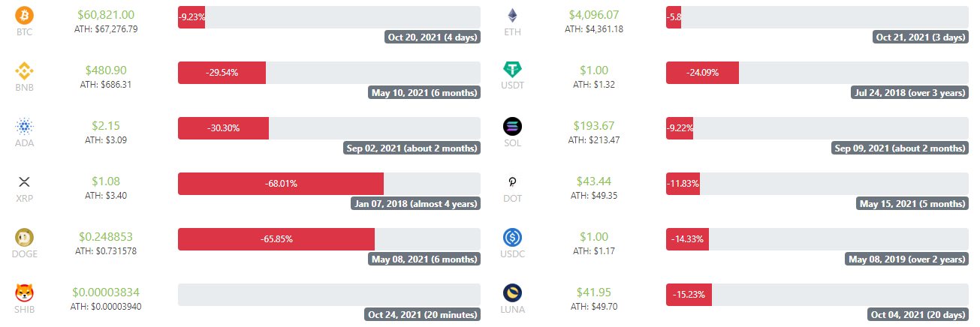Click the "Oct 04, 2021 (20 days)" LUNA badge
The width and height of the screenshot is (980, 327).
(918, 315)
